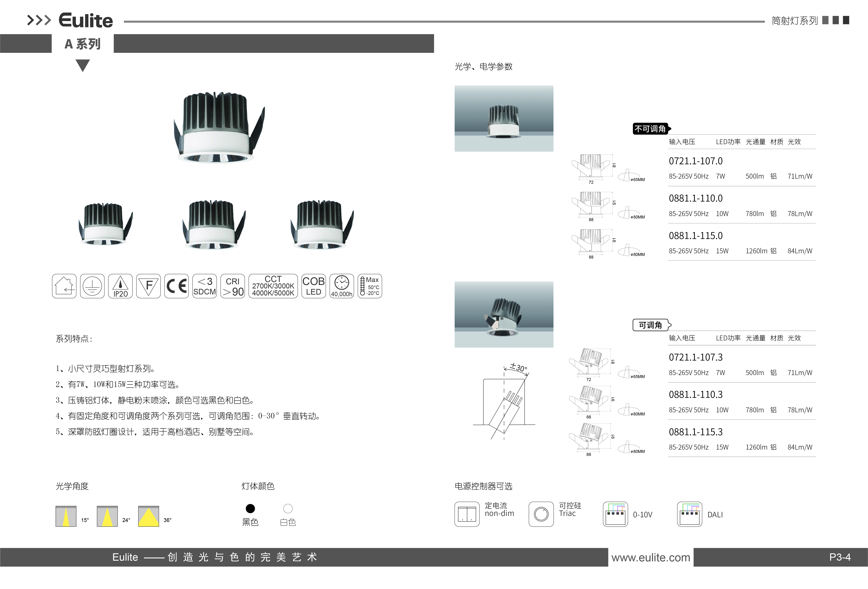This screenshot has height=589, width=868.
Task: Click the earth grounding symbol icon
Action: point(92,286)
